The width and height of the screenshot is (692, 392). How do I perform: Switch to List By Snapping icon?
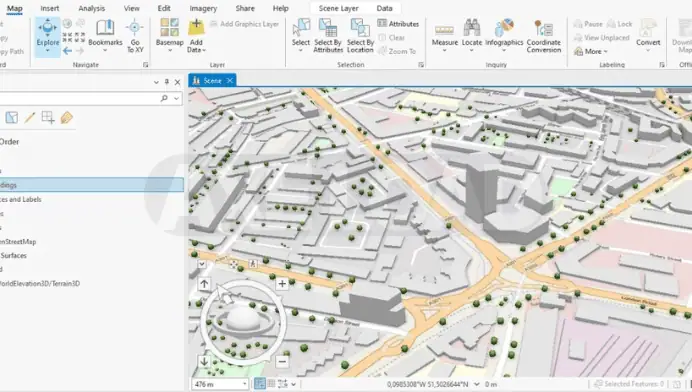click(x=48, y=117)
